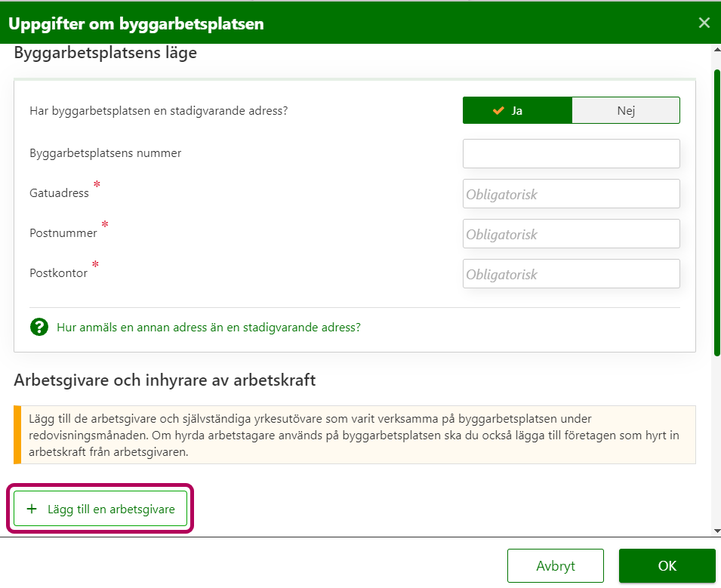Click the Postnummer field label
721x588 pixels.
pos(63,233)
